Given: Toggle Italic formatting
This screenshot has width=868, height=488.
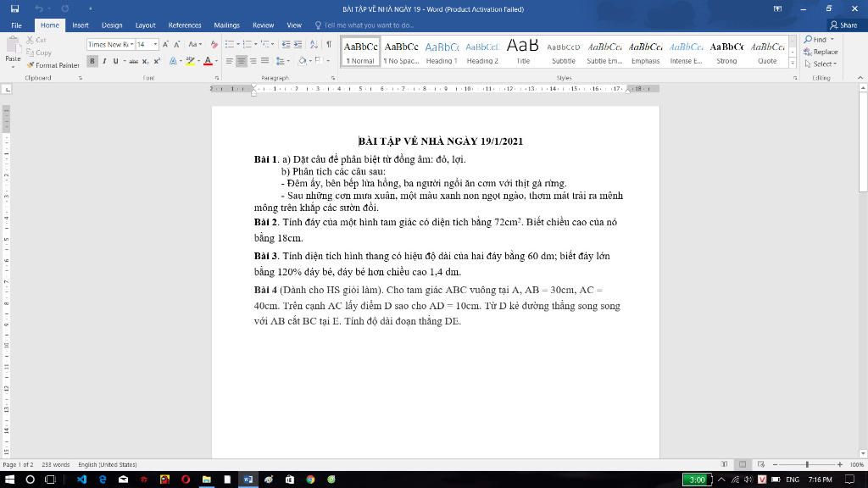Looking at the screenshot, I should click(x=104, y=61).
